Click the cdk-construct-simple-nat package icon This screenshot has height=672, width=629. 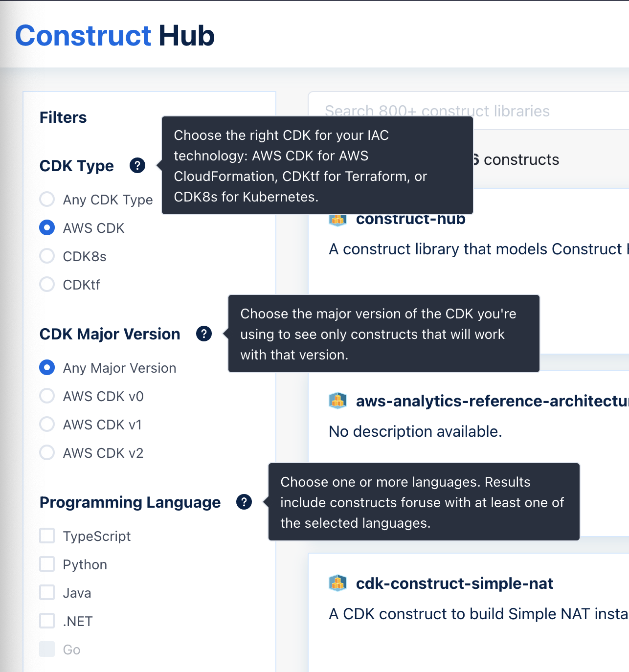click(337, 583)
